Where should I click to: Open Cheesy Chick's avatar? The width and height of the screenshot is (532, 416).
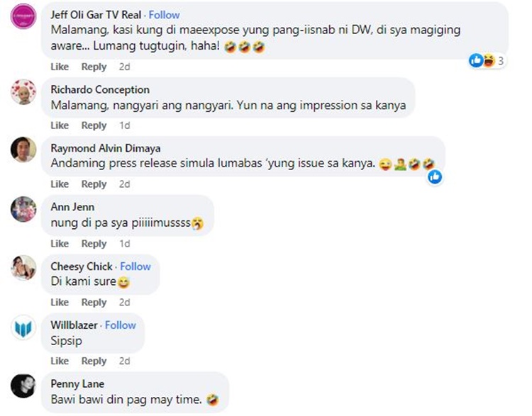23,268
